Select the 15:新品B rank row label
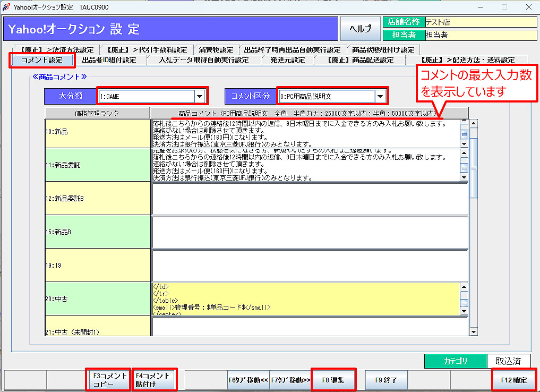The image size is (540, 392). pyautogui.click(x=98, y=232)
